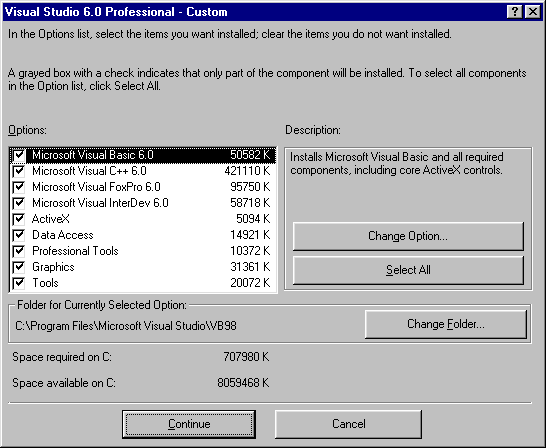Select the Microsoft Visual C++ 6.0 row label
The width and height of the screenshot is (546, 448).
click(89, 171)
